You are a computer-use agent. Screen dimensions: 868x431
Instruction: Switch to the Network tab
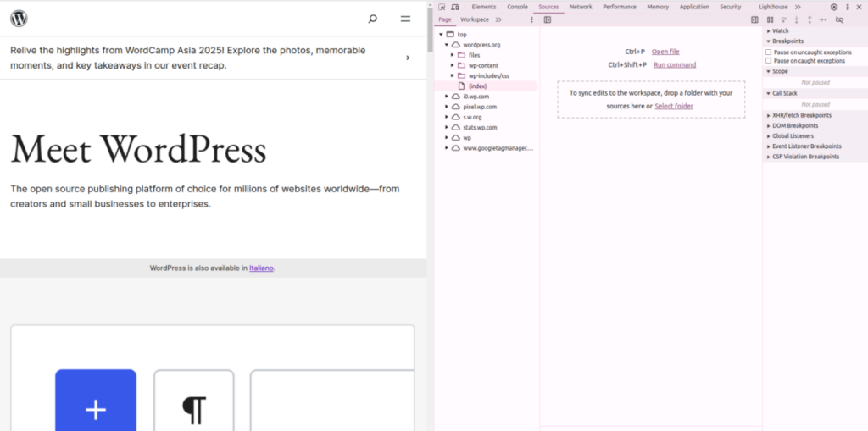point(581,7)
